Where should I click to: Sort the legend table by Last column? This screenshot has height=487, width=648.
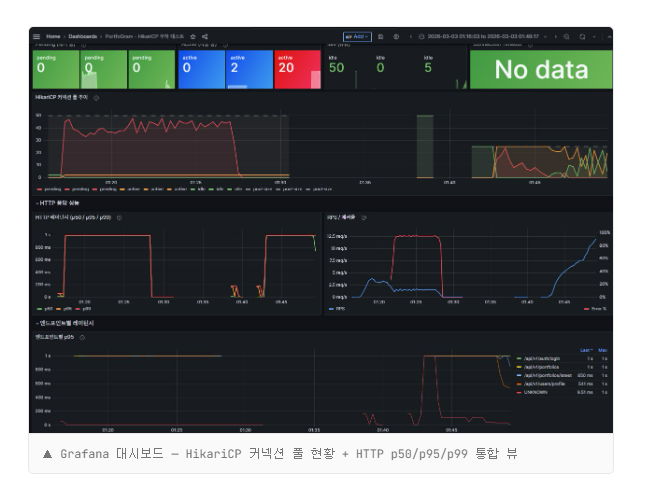click(x=586, y=350)
